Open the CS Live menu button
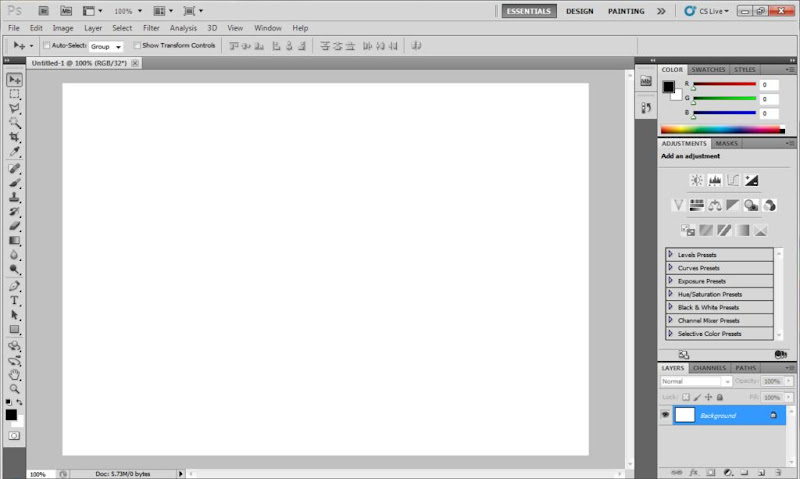The width and height of the screenshot is (800, 479). click(707, 11)
